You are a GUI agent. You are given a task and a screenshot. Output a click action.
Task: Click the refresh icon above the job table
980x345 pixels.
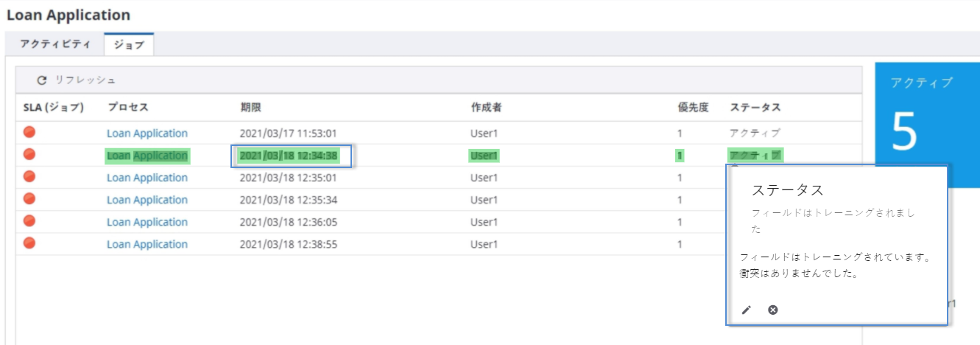42,80
